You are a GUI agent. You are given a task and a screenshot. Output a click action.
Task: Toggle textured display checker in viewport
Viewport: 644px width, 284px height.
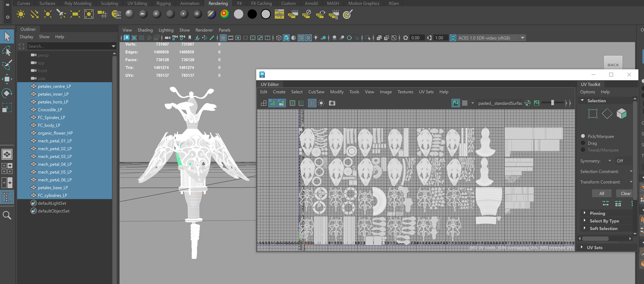309,38
